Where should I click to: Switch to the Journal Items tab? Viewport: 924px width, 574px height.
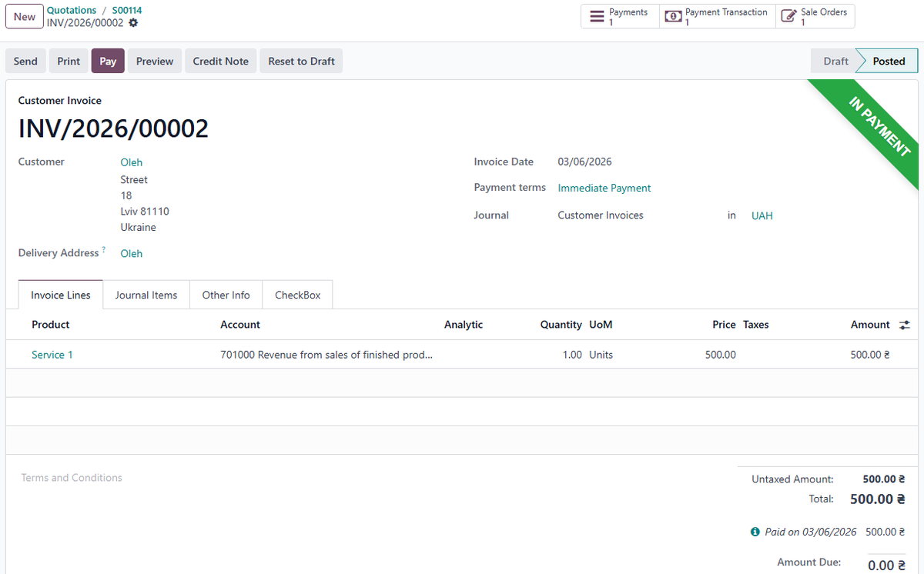pyautogui.click(x=146, y=295)
